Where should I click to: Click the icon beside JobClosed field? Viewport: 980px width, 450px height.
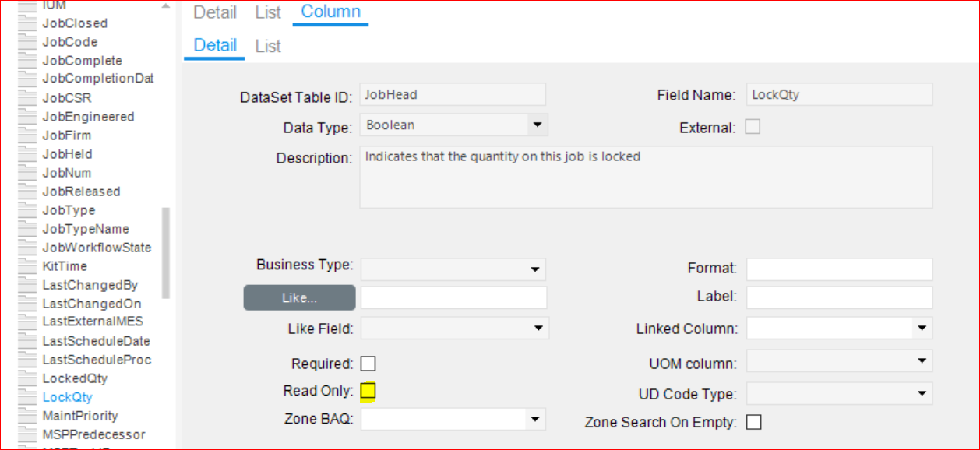pyautogui.click(x=27, y=23)
